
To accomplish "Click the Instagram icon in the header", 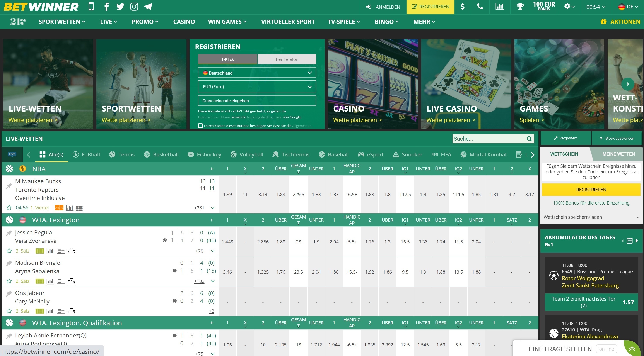I will coord(134,7).
